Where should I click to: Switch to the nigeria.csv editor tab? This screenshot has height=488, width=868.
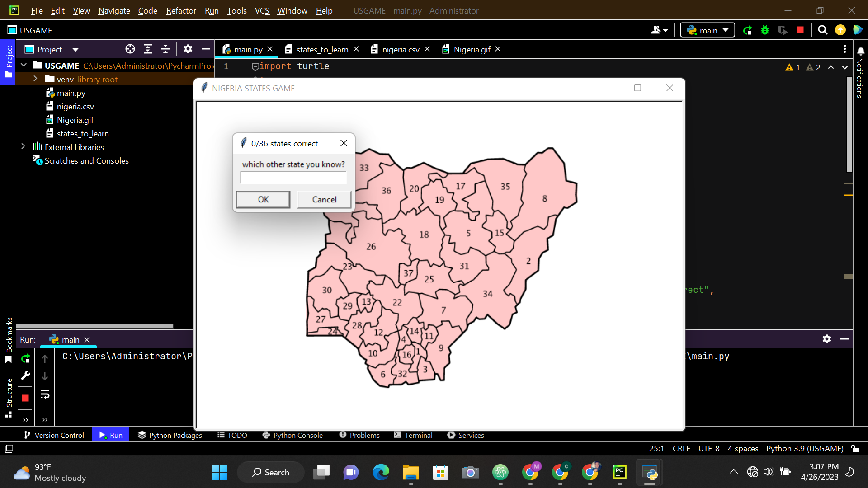(400, 49)
